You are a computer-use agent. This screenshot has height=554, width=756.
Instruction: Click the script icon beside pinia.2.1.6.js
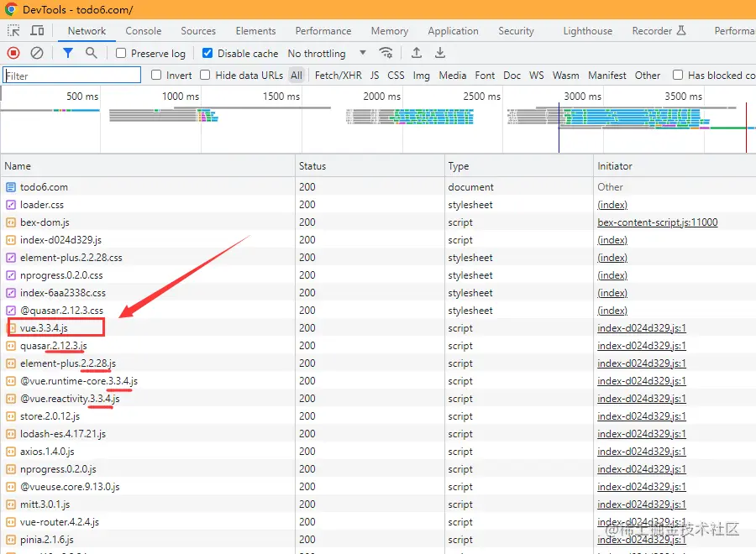click(x=11, y=540)
